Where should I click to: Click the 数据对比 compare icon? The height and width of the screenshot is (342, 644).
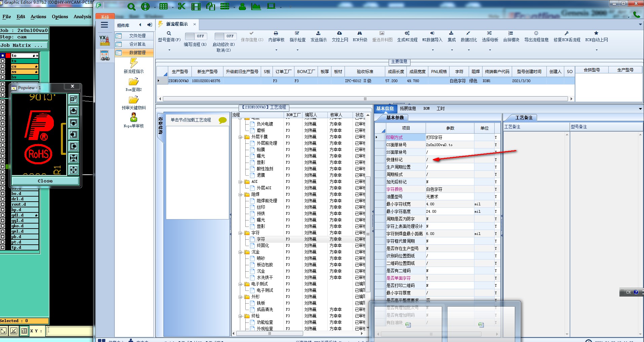click(x=468, y=33)
